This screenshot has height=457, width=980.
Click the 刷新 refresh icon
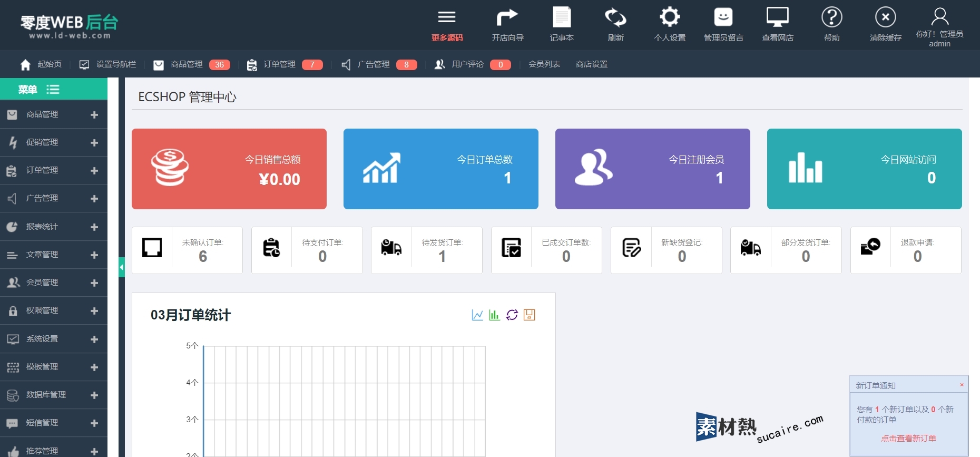tap(615, 17)
